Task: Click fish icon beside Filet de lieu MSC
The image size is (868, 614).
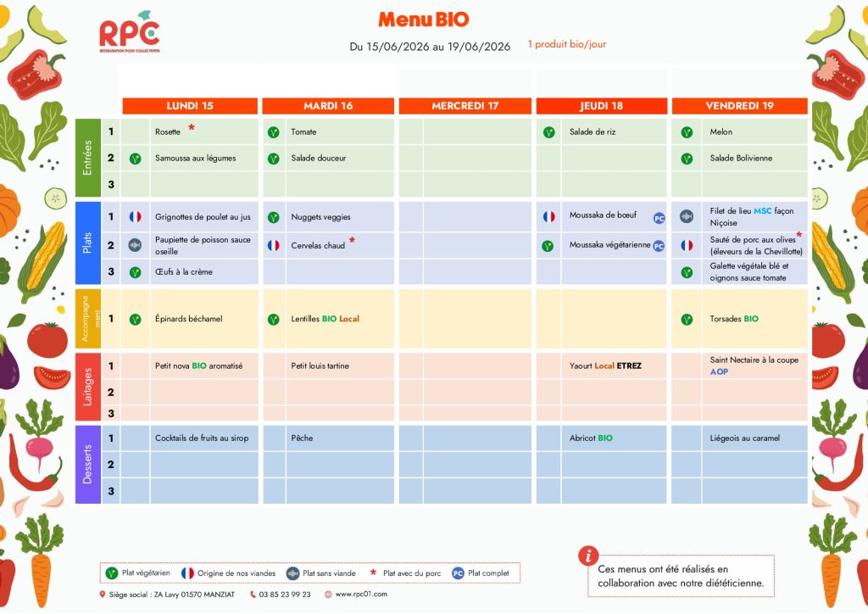Action: click(687, 216)
